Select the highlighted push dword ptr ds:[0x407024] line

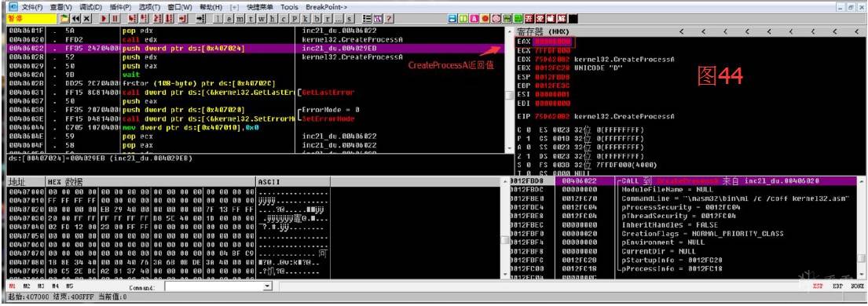[x=256, y=49]
